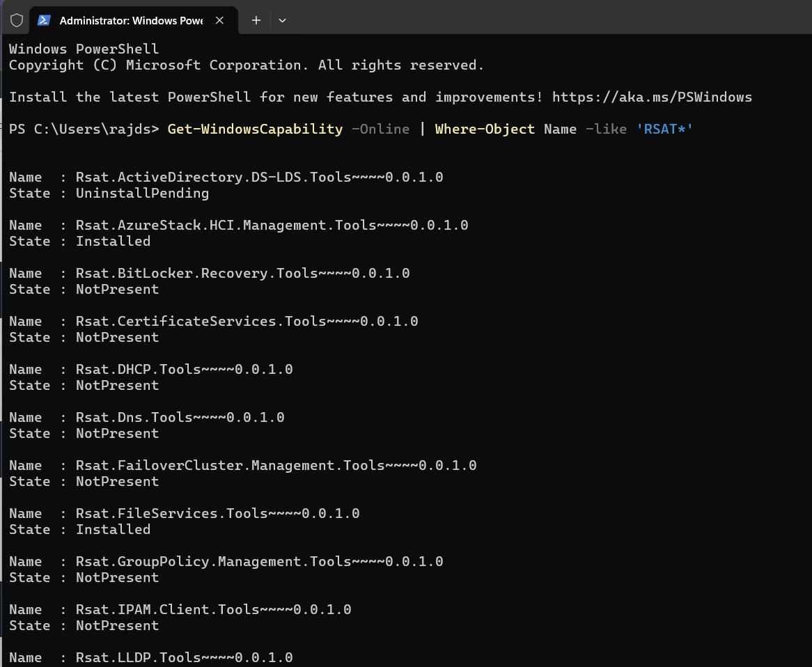The image size is (812, 667).
Task: Click the Rsat.IPAM.Client.Tools entry
Action: coord(213,609)
